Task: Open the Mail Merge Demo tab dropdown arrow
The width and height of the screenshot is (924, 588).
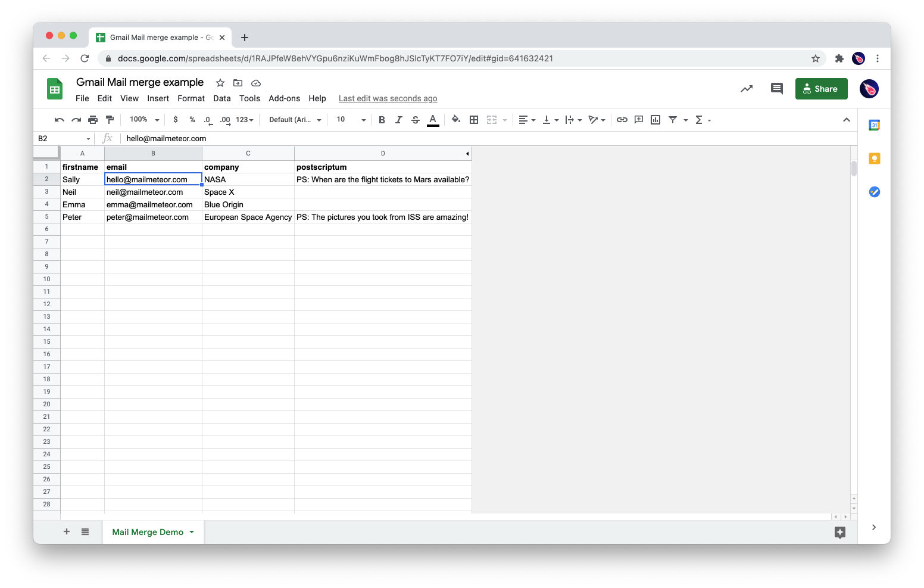Action: (192, 532)
